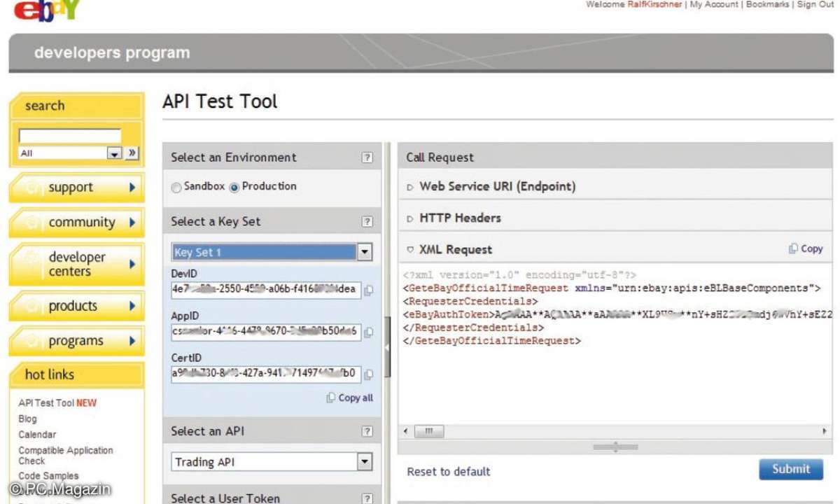Copy the DevID value icon

pyautogui.click(x=368, y=290)
